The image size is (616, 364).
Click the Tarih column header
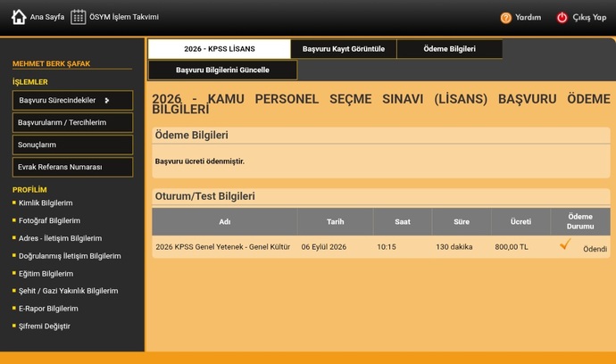(335, 222)
